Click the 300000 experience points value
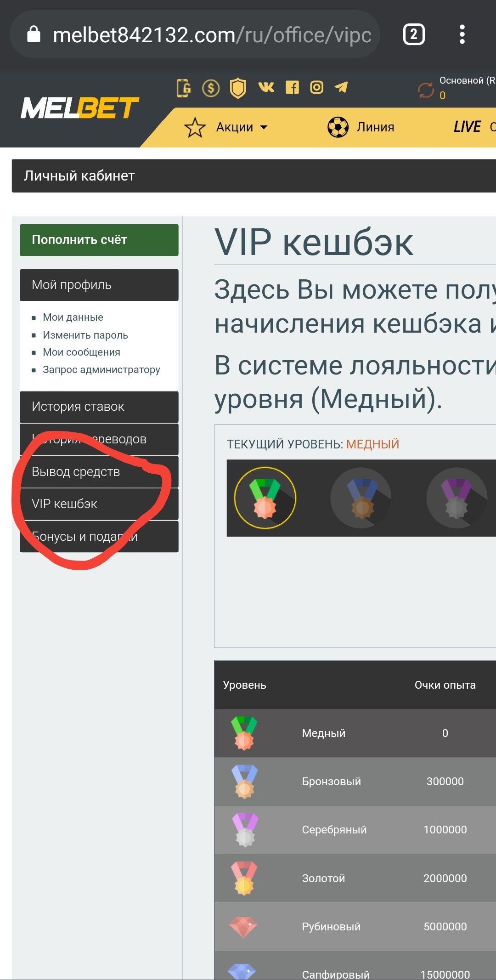 pos(445,782)
